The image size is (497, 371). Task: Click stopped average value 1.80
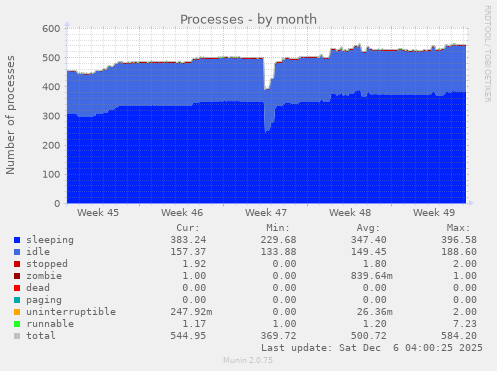(375, 264)
